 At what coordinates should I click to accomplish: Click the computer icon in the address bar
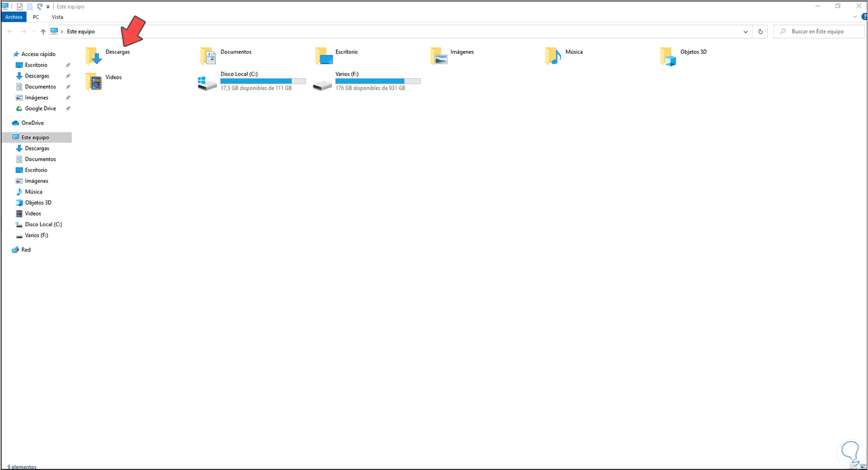[x=54, y=31]
